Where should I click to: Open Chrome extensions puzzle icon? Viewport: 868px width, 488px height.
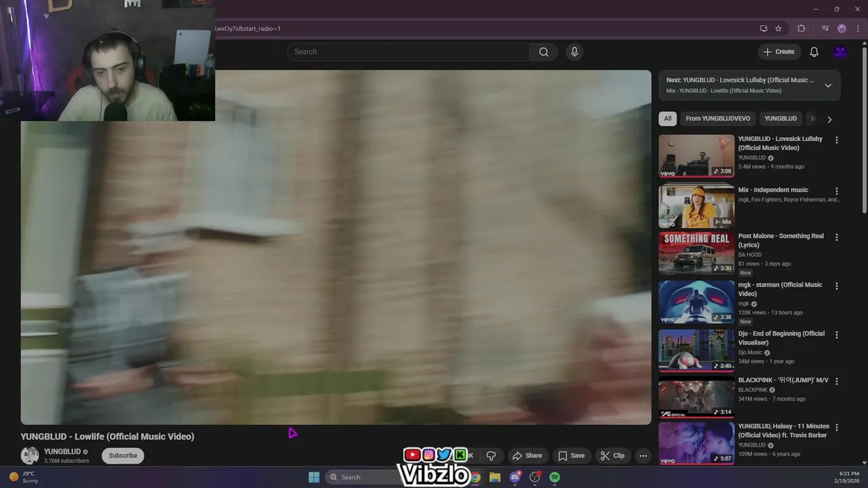[x=802, y=28]
